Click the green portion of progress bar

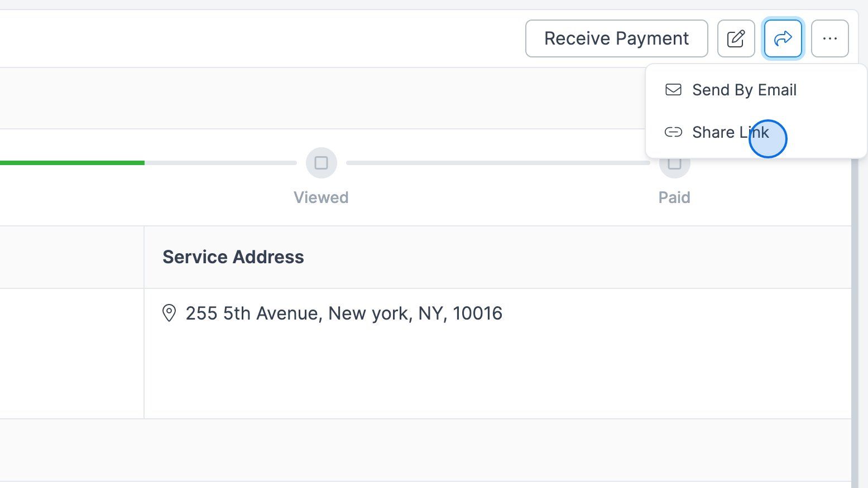pos(72,163)
